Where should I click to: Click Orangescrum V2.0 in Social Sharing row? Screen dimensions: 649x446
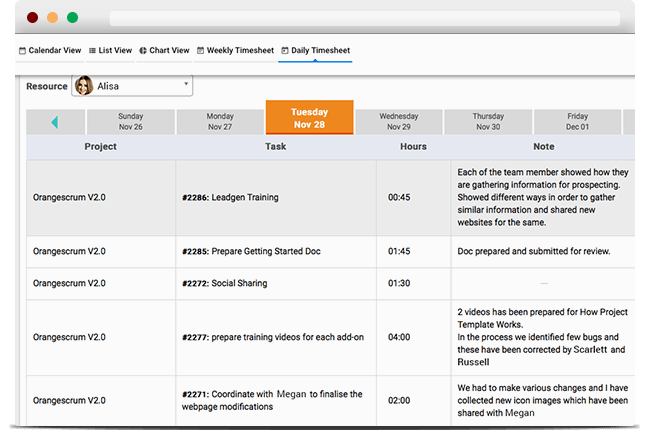tap(69, 283)
